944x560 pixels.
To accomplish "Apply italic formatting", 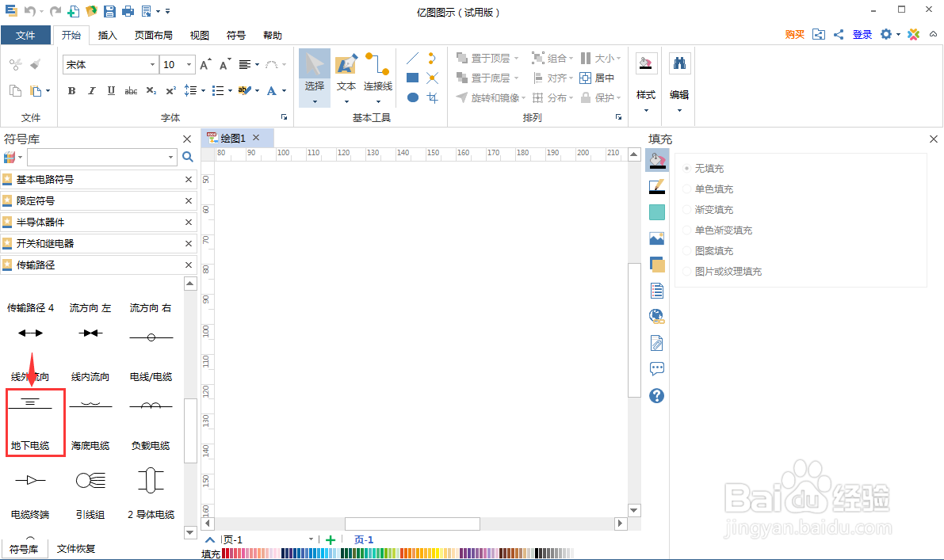I will tap(91, 91).
